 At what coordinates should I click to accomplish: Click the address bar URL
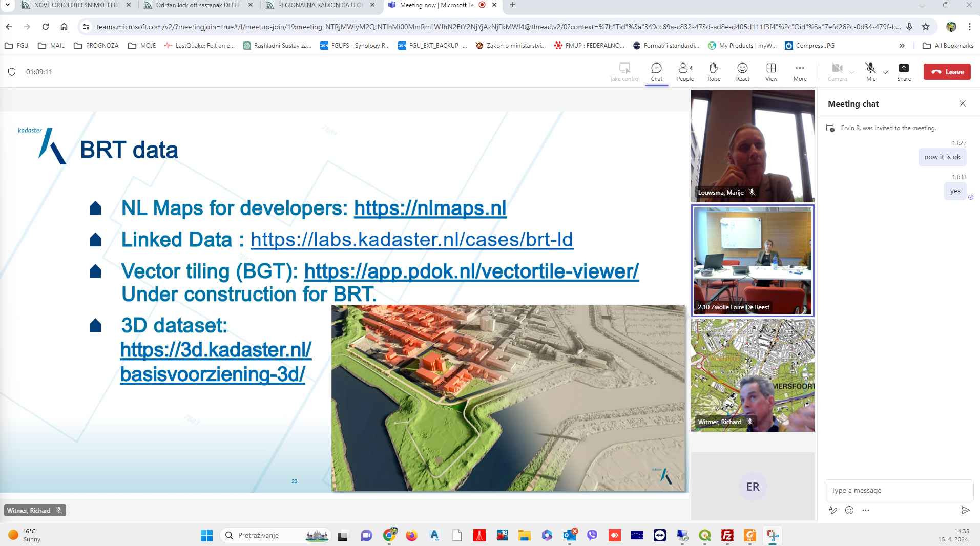[498, 27]
